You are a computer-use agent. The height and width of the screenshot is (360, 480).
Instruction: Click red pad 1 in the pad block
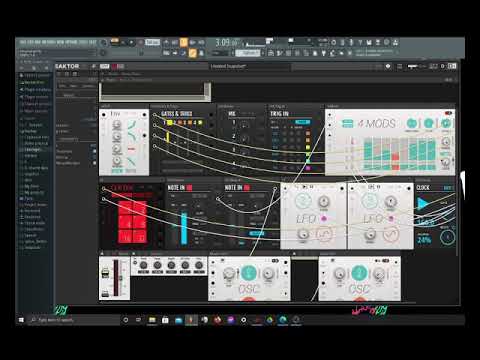click(x=126, y=208)
